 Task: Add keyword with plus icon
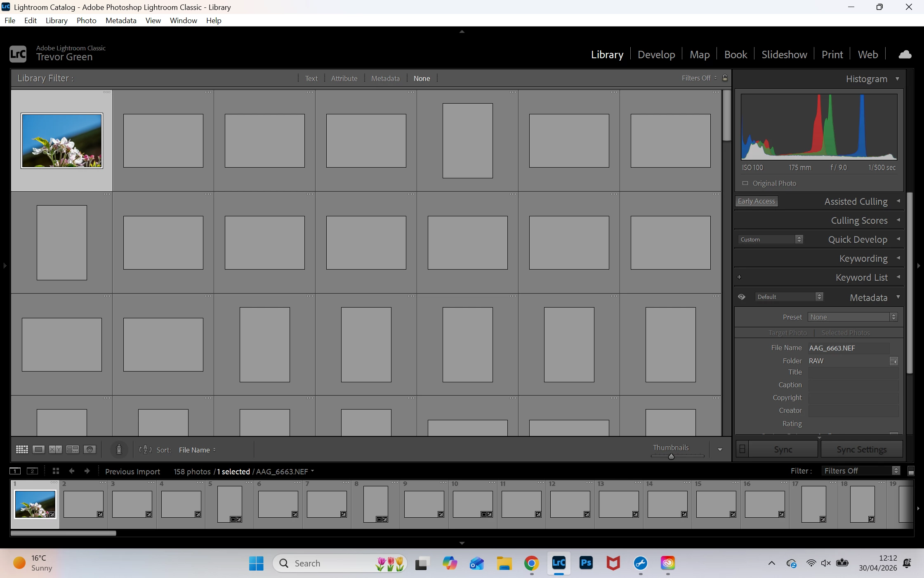[x=739, y=277]
